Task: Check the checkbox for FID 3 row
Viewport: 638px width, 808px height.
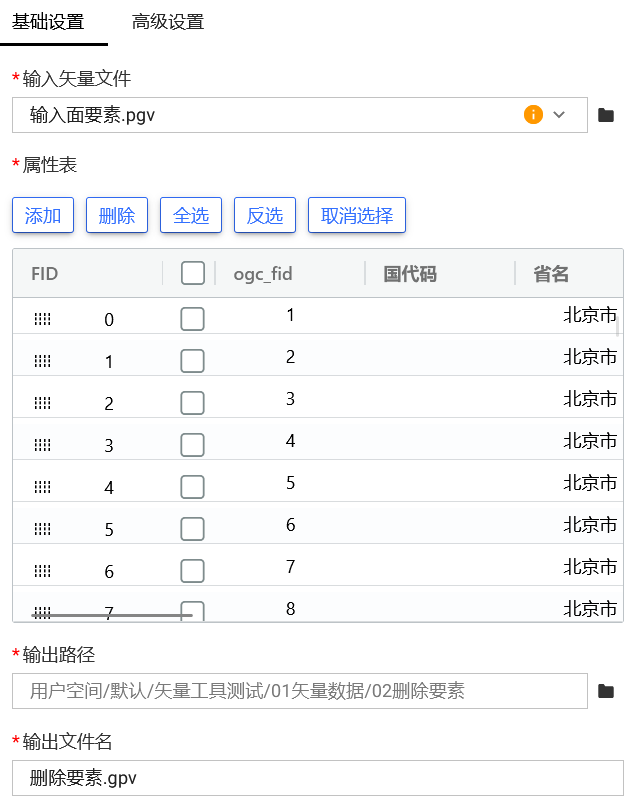Action: [192, 445]
